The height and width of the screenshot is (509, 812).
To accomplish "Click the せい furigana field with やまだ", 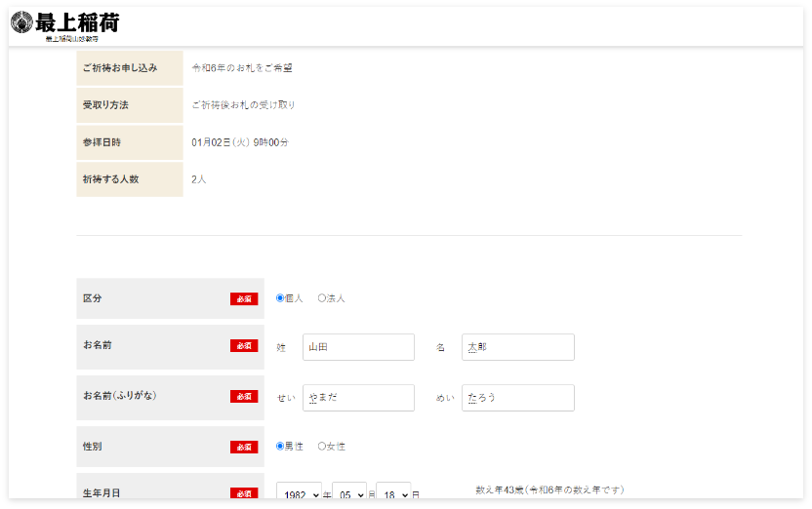I will pyautogui.click(x=358, y=398).
